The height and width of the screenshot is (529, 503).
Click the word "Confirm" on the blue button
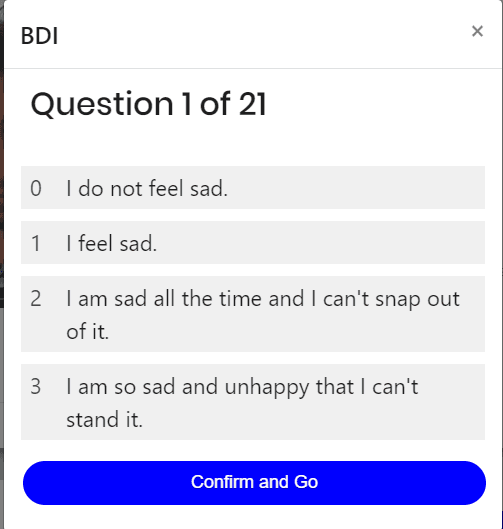click(222, 482)
